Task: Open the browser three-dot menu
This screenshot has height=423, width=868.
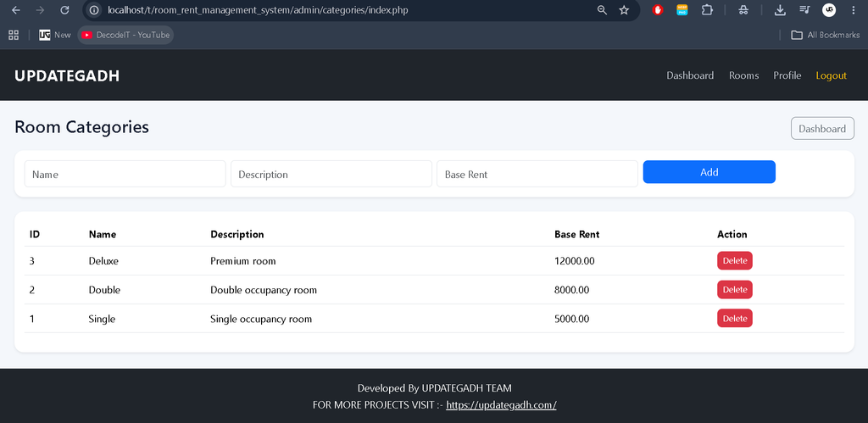Action: pos(853,10)
